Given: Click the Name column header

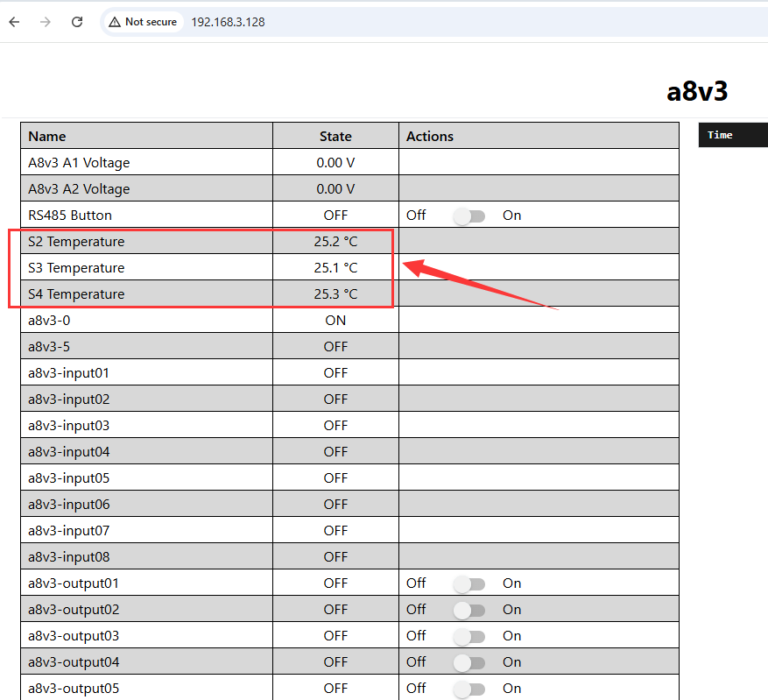Looking at the screenshot, I should pyautogui.click(x=47, y=136).
